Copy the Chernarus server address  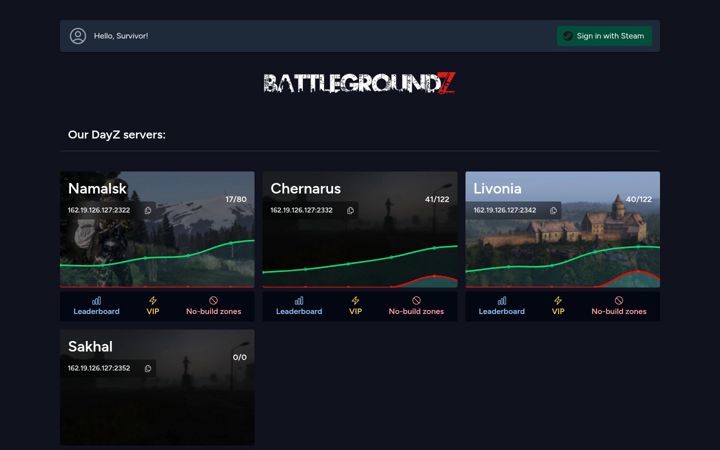(350, 210)
